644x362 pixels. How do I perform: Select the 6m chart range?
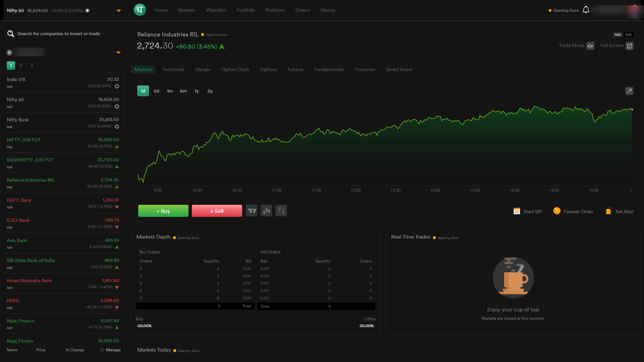tap(183, 91)
